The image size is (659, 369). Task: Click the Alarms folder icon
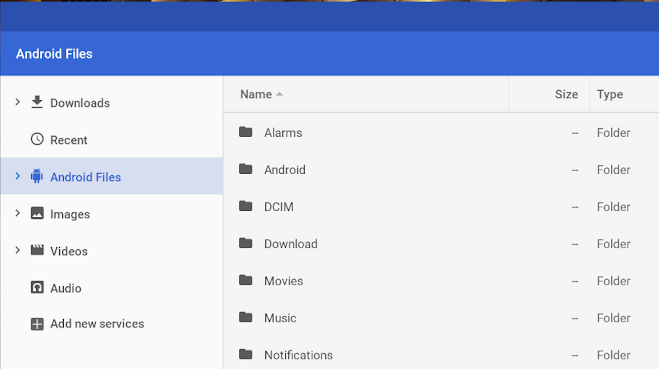(x=245, y=132)
